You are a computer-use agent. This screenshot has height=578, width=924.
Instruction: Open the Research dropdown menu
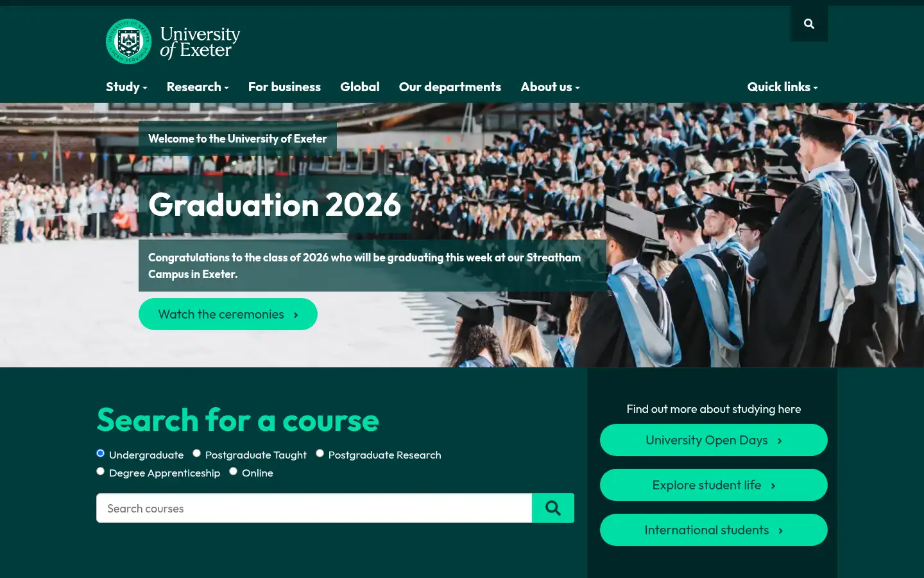(198, 87)
